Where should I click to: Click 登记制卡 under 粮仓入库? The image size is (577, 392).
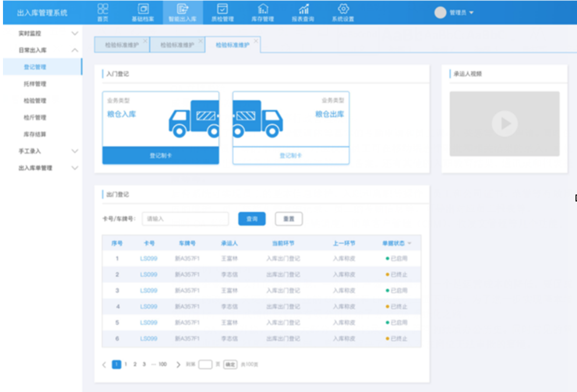[x=160, y=156]
